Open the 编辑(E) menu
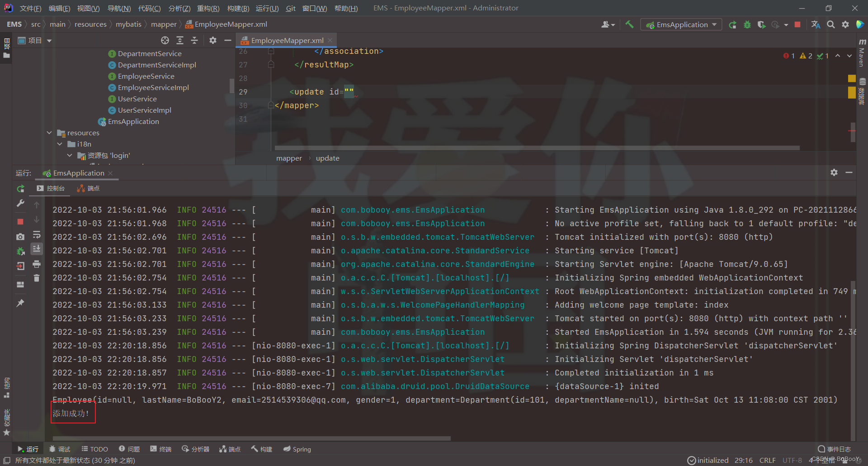 point(59,8)
